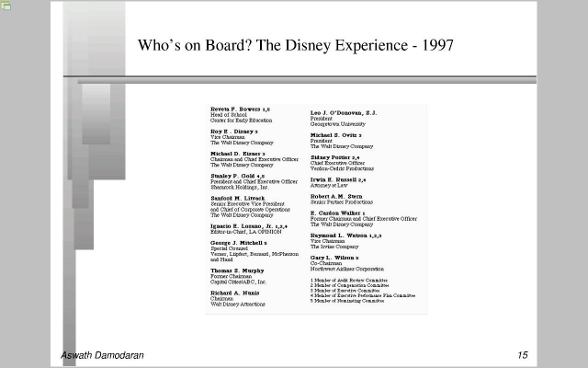Click the name 'Sanford M. Litvack'
Screen dimensions: 588x368
click(237, 199)
